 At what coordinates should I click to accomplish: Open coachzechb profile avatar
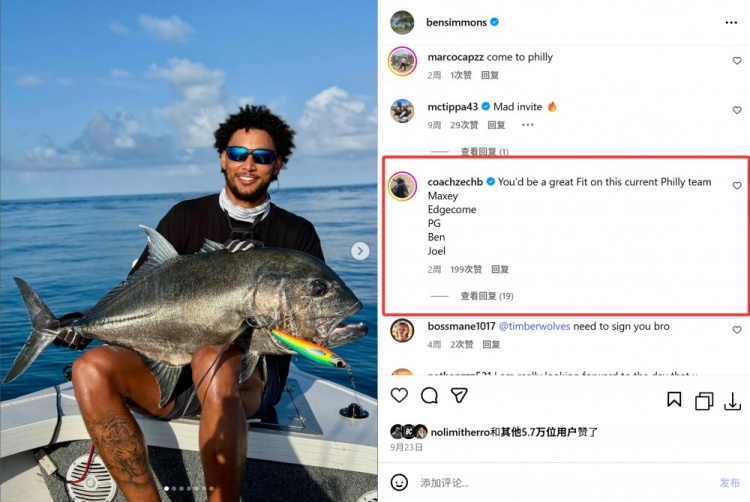[x=402, y=186]
